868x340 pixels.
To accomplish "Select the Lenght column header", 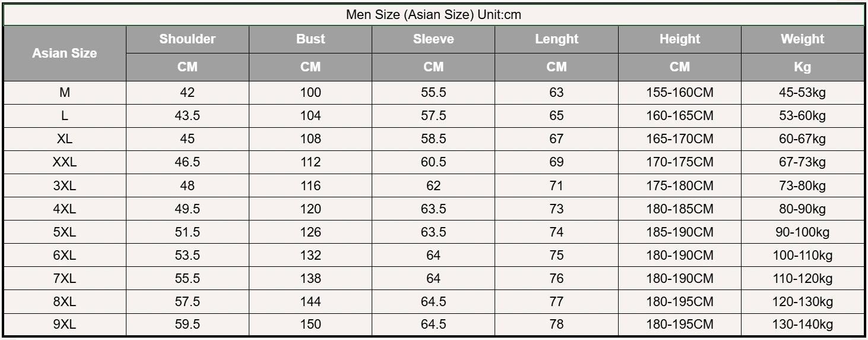I will [x=556, y=39].
